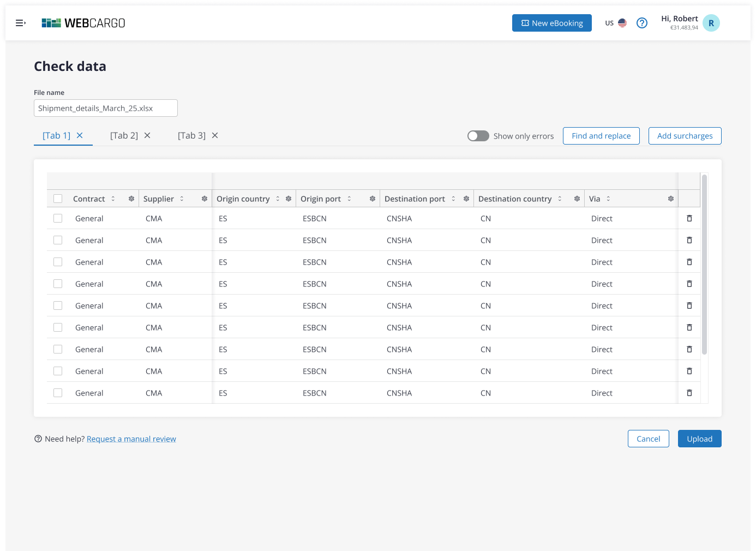
Task: Close Tab 2 with its X
Action: (147, 135)
